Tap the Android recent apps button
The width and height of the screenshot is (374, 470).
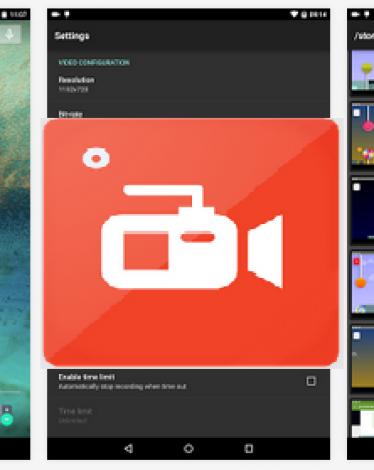pyautogui.click(x=249, y=448)
